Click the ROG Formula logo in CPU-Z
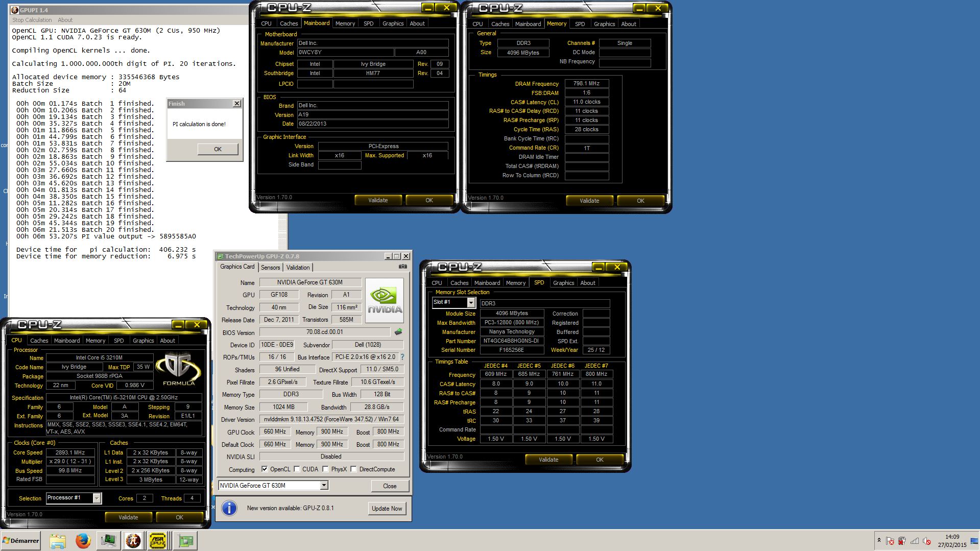Screen dimensions: 980x551 (x=179, y=368)
